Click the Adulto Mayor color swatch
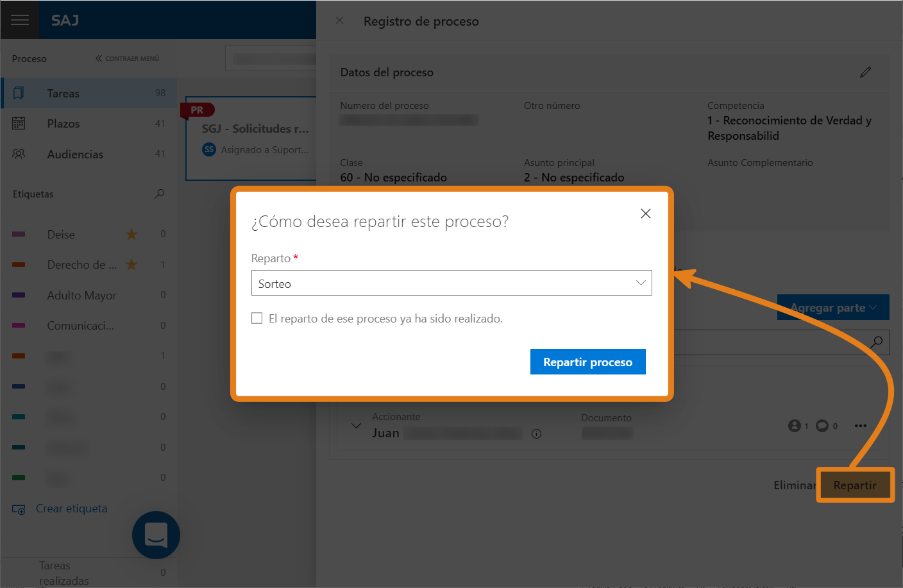The image size is (903, 588). click(x=19, y=295)
